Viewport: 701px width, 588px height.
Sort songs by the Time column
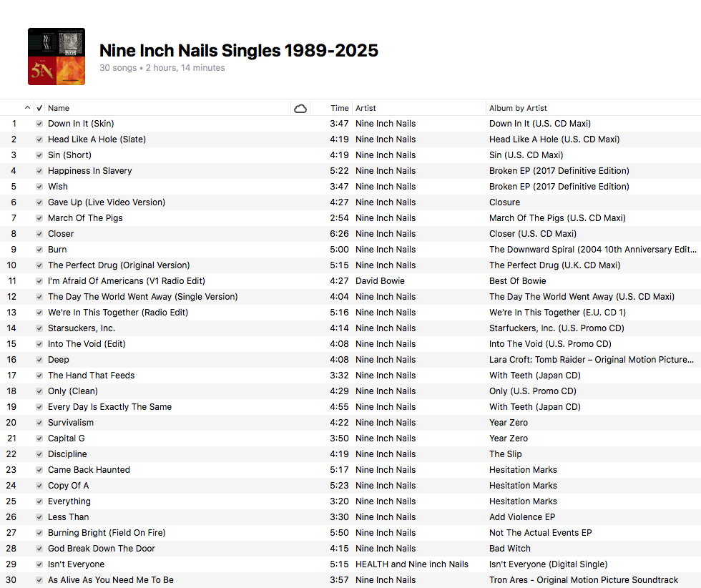[339, 108]
